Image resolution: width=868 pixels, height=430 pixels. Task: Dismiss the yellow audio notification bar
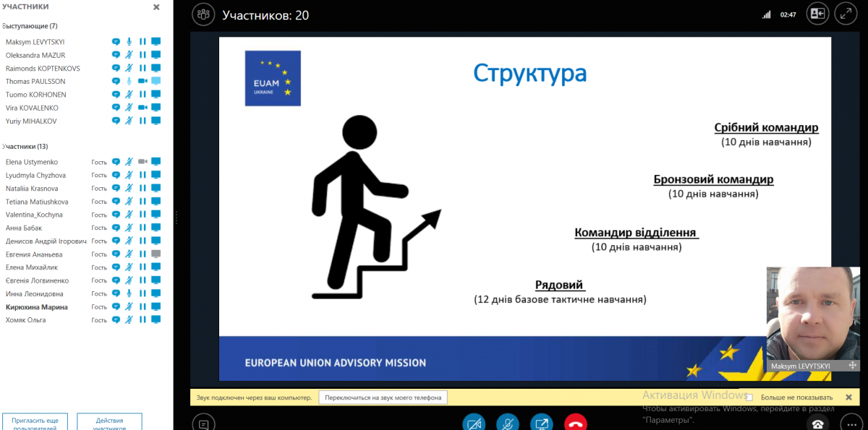[849, 397]
